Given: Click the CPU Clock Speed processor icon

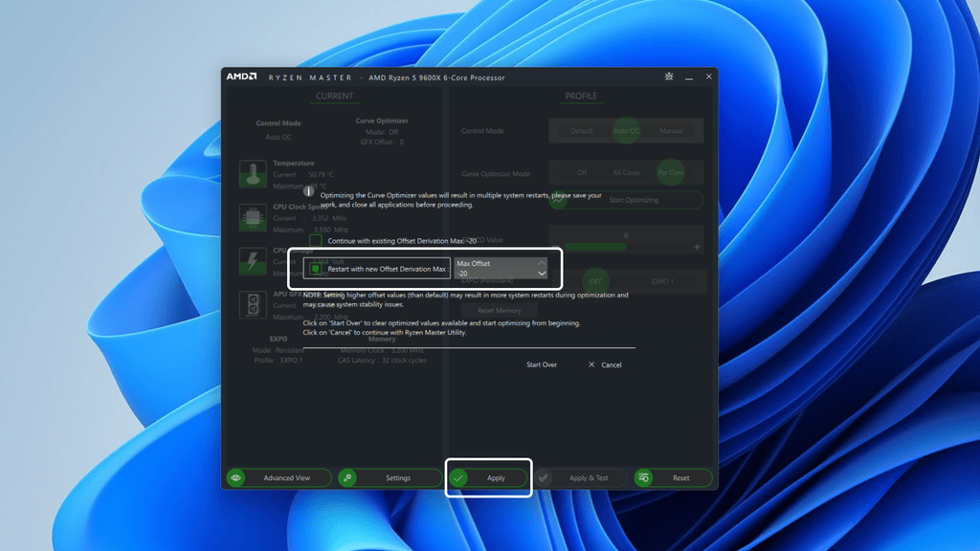Looking at the screenshot, I should (x=252, y=217).
